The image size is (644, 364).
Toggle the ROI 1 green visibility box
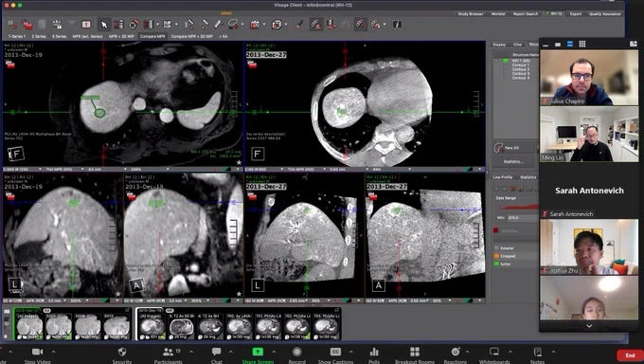click(506, 61)
